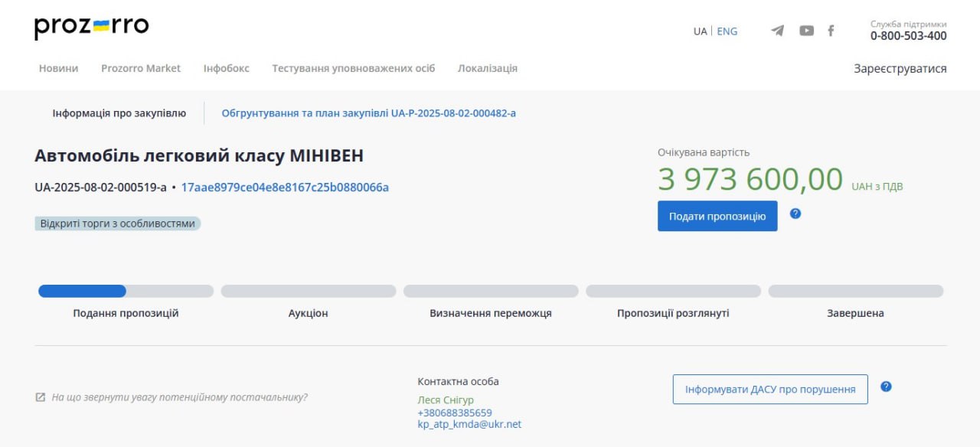Click help icon beside Інформувати ДАСУ button
The image size is (980, 447).
[x=886, y=387]
